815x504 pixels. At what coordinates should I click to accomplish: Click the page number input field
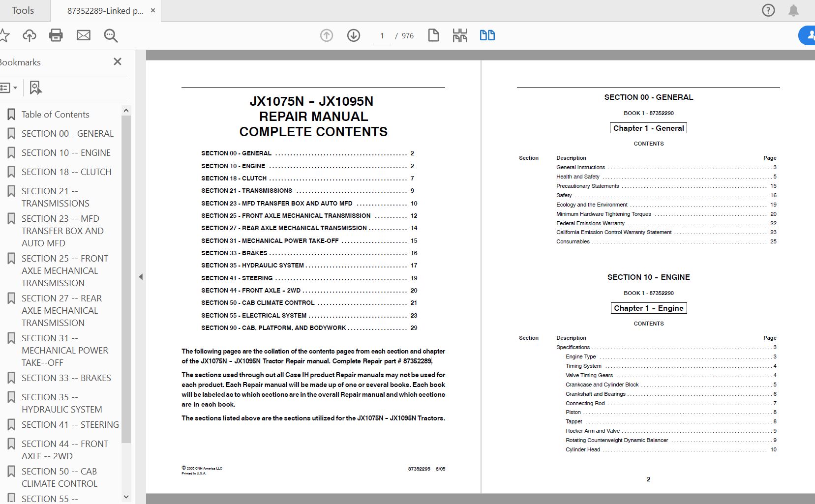tap(382, 36)
